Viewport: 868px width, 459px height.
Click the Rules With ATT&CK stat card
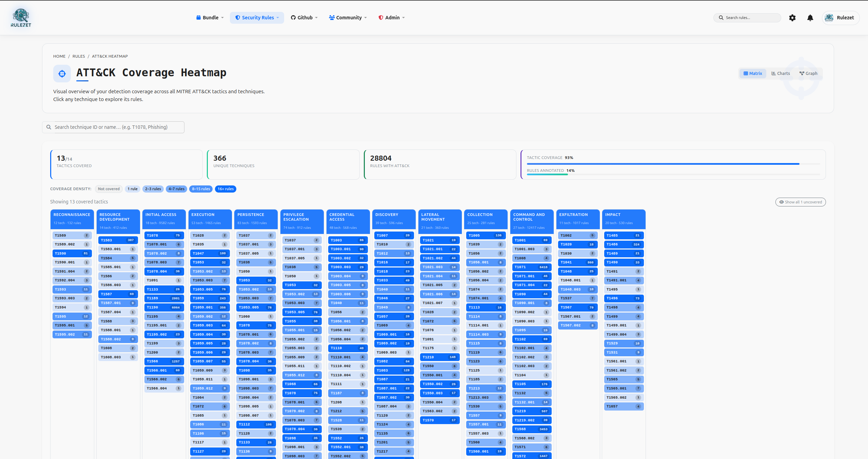tap(440, 164)
